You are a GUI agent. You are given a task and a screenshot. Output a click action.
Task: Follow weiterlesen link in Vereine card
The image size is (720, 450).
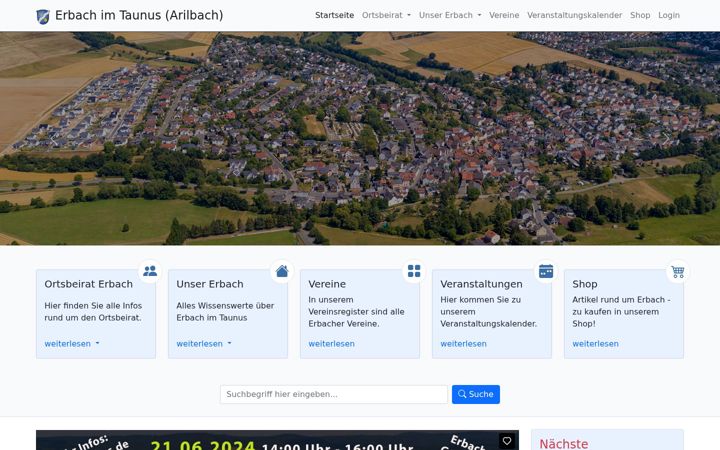pos(331,343)
